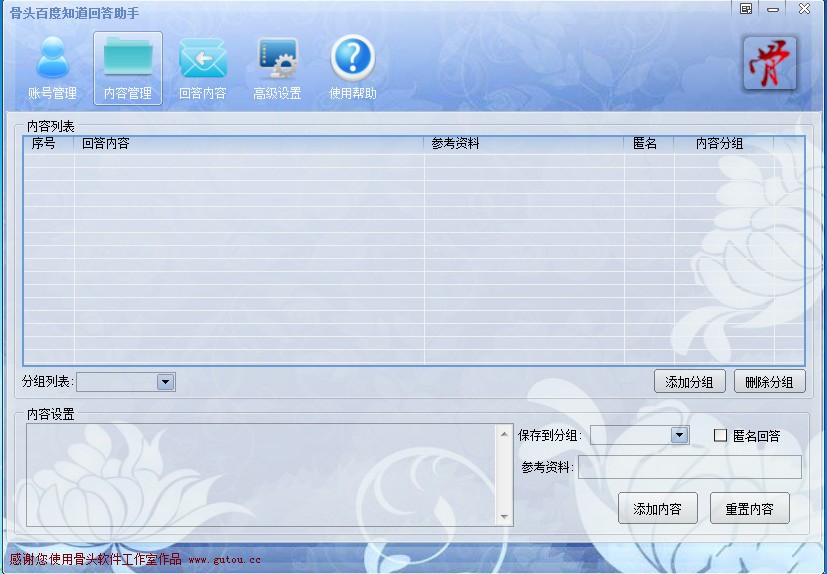Viewport: 827px width, 574px height.
Task: Select the 内容管理 folder icon
Action: (128, 68)
